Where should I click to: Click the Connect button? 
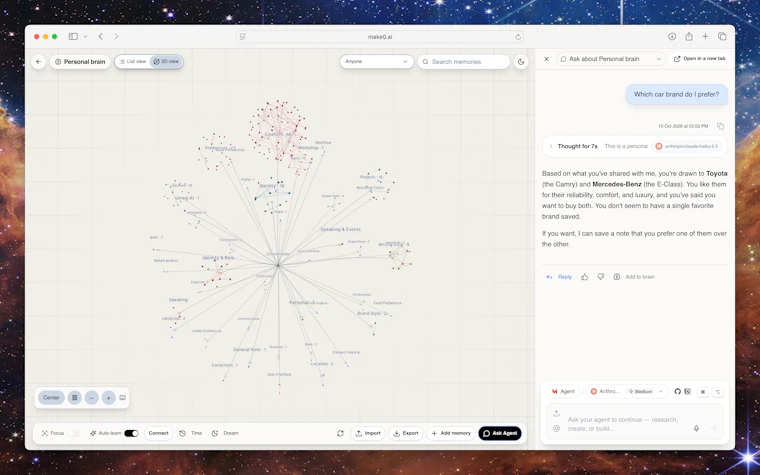pyautogui.click(x=158, y=433)
